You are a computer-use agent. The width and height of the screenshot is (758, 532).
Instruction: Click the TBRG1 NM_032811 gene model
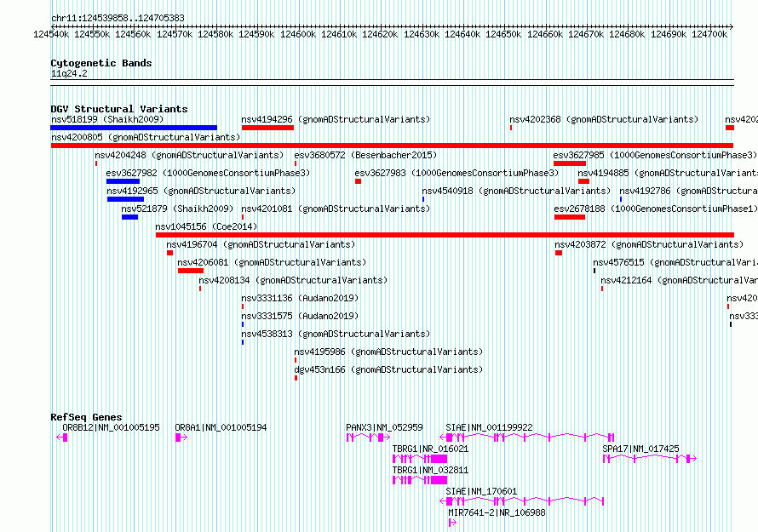pyautogui.click(x=420, y=480)
